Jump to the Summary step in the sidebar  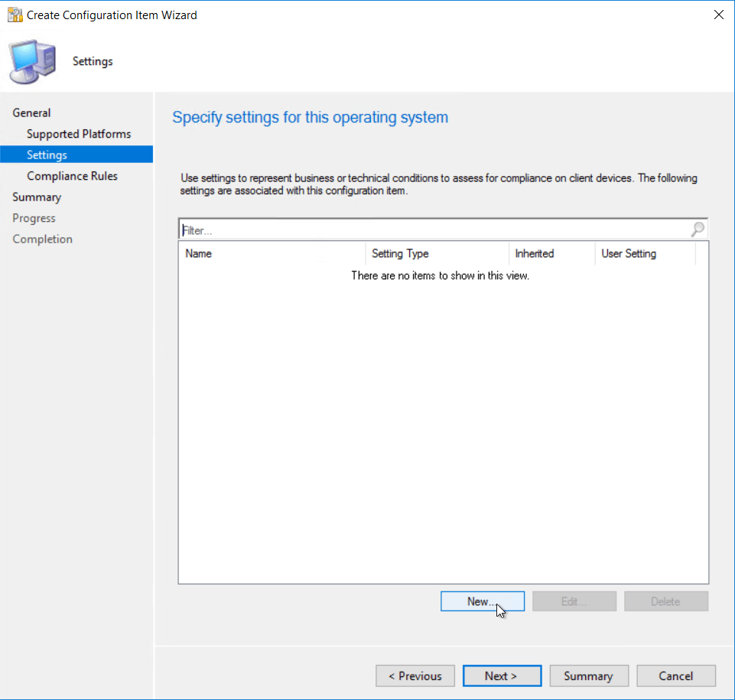tap(37, 197)
